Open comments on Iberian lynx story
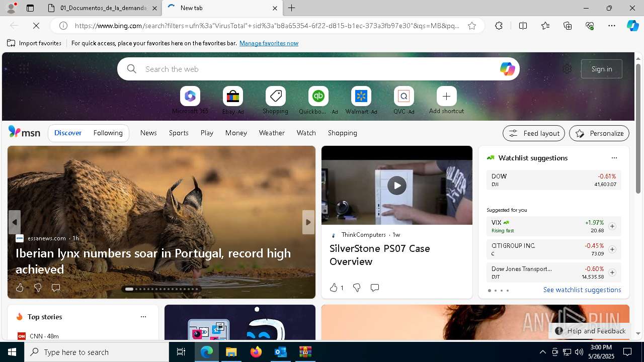Image resolution: width=644 pixels, height=362 pixels. point(56,288)
